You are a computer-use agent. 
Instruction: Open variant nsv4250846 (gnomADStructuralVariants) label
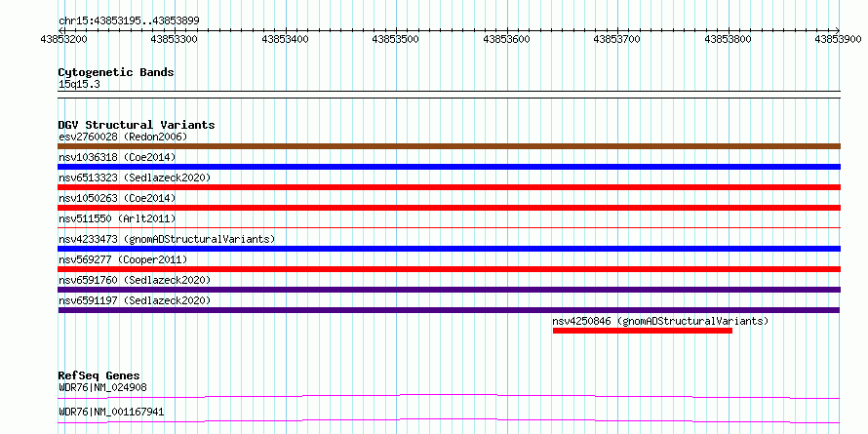click(660, 321)
